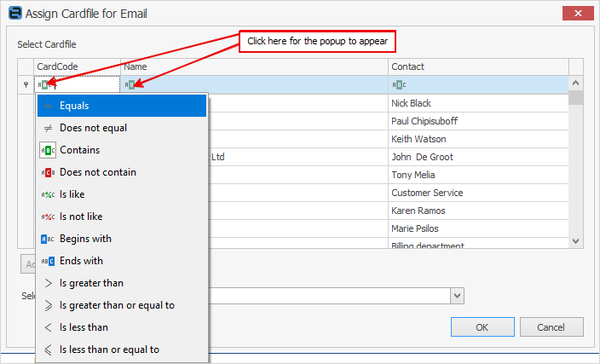Viewport: 600px width, 364px height.
Task: Click the OK button
Action: 482,327
